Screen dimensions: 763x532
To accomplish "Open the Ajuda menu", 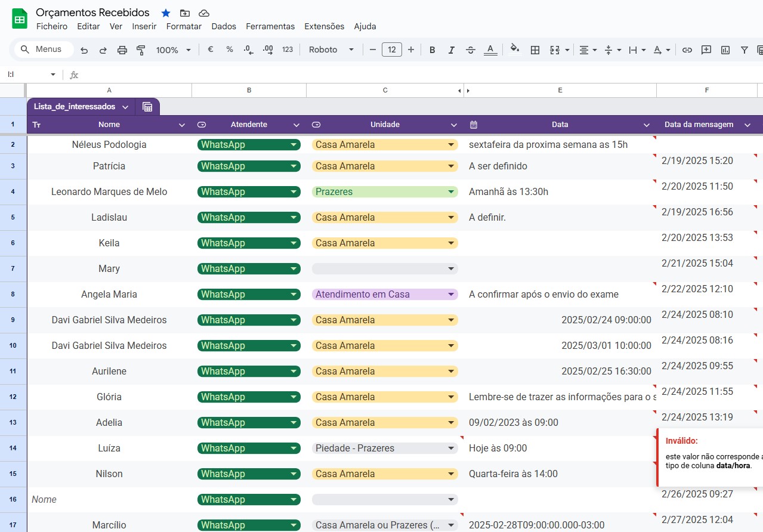I will point(365,26).
